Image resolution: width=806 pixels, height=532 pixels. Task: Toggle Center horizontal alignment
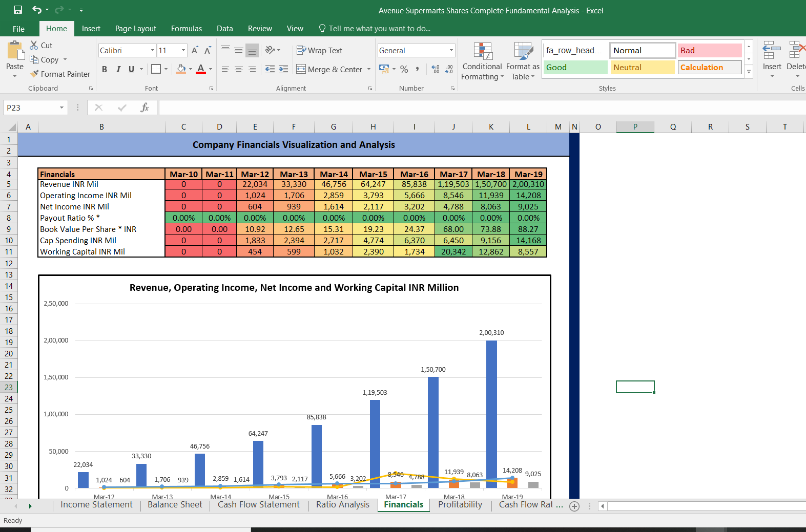pos(239,69)
